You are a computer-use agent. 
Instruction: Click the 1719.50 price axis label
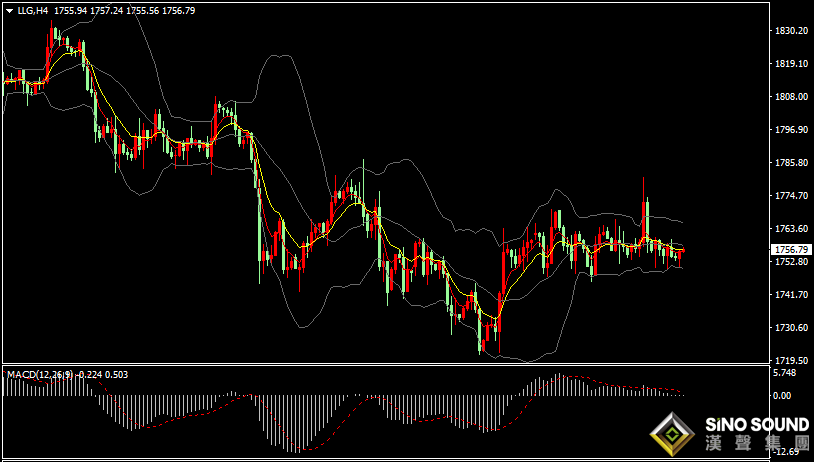point(789,360)
